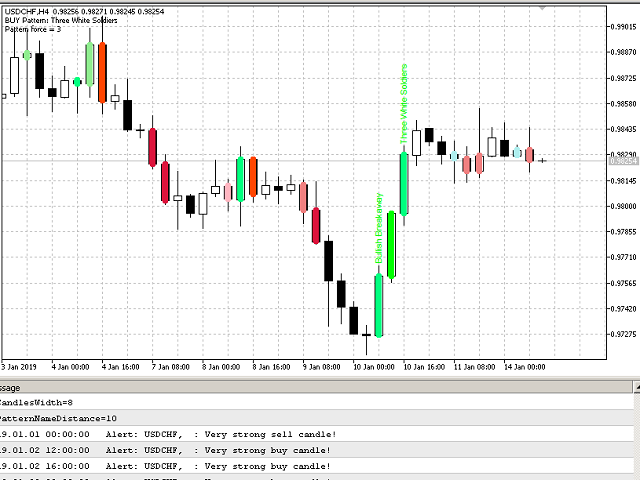Click the '8 Jan 16:00' time label
Image resolution: width=640 pixels, height=480 pixels.
(271, 367)
